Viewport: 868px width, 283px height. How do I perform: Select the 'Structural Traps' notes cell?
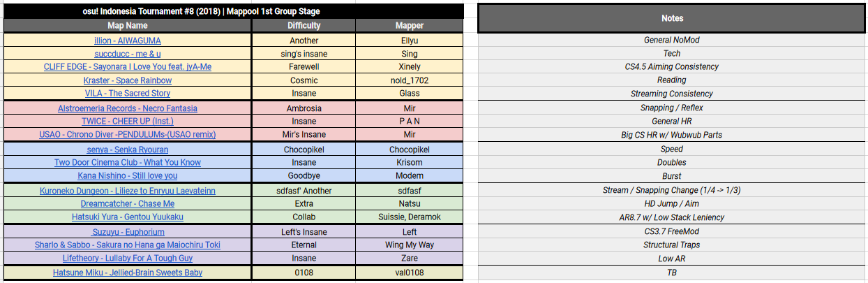(x=673, y=245)
